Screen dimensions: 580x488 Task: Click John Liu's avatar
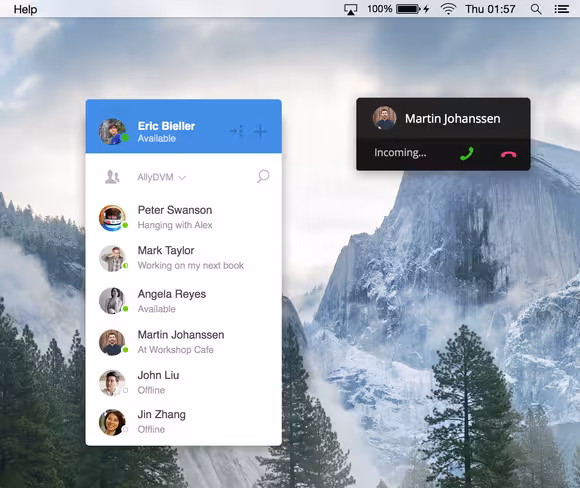[x=112, y=383]
